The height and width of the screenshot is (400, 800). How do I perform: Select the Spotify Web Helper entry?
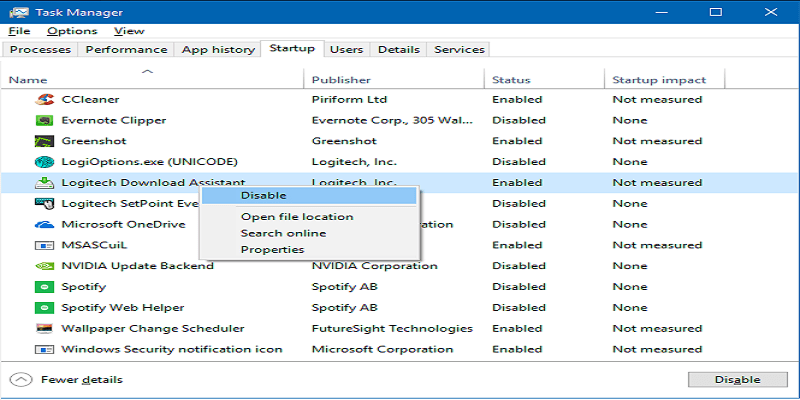point(123,308)
